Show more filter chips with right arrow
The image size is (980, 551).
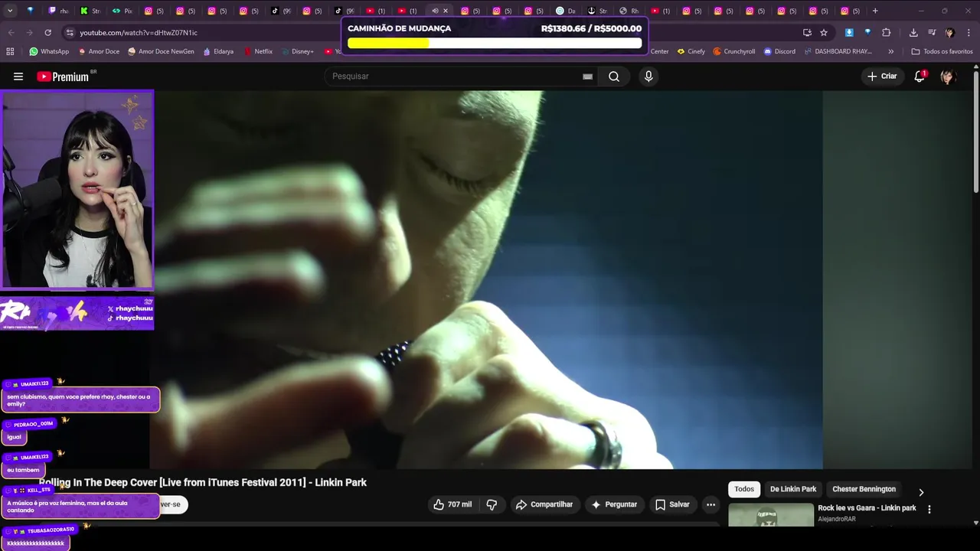coord(921,492)
